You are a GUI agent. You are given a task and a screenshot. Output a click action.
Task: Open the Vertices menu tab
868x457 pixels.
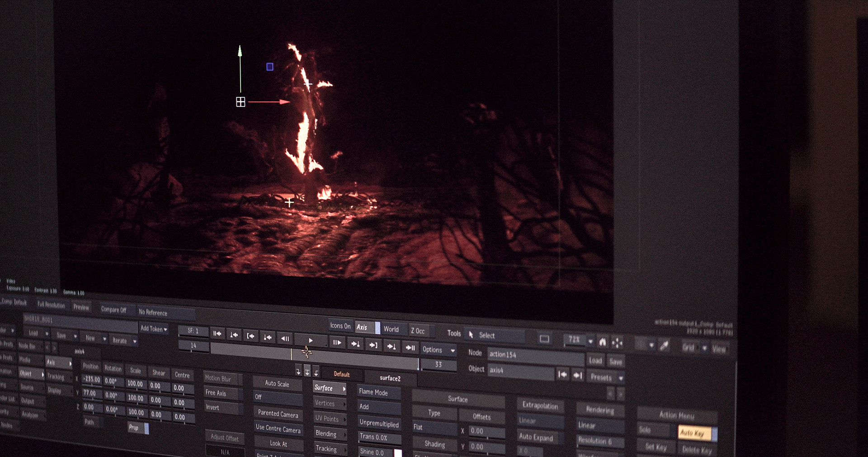330,403
